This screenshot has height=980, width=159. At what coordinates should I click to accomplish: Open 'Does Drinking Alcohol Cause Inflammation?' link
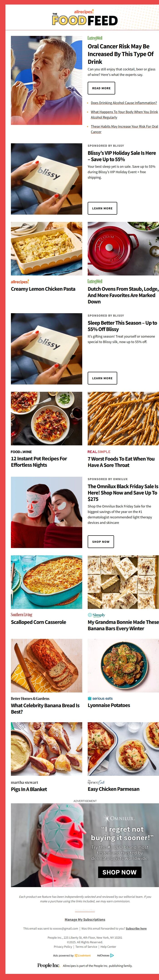(124, 103)
